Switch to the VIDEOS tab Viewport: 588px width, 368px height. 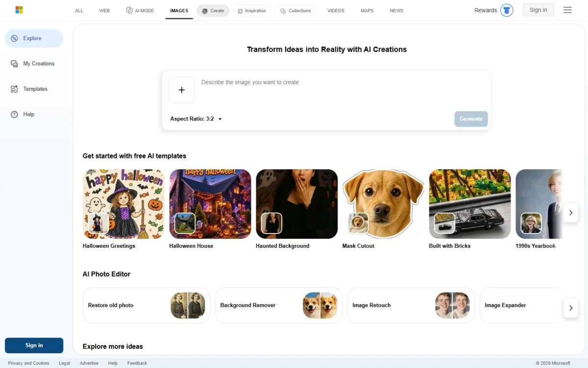click(x=336, y=11)
